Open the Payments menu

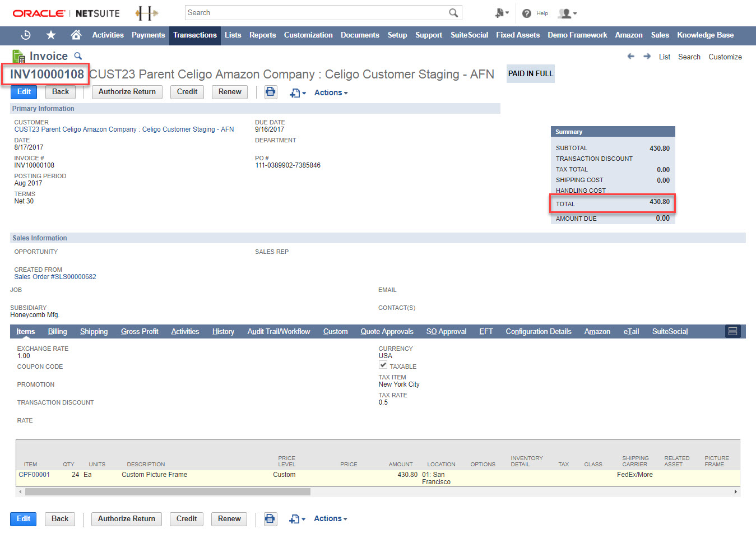[x=149, y=35]
